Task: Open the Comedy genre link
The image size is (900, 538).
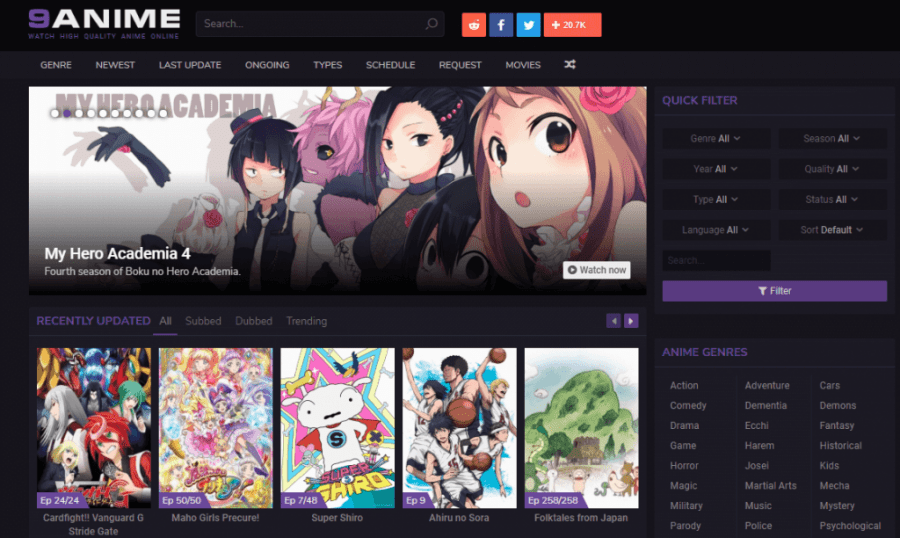Action: 688,405
